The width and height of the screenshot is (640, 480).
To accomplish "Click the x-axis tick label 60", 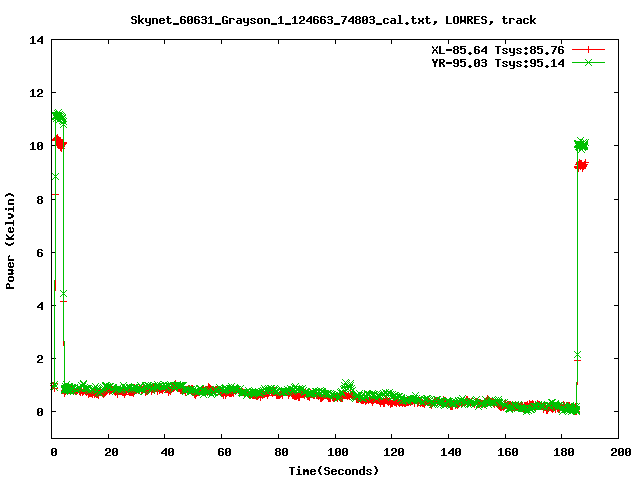I will pos(224,452).
